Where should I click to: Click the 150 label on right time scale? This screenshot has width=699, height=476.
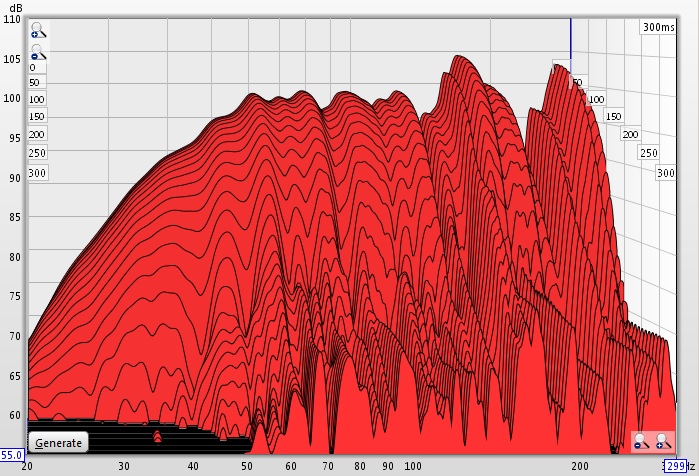pyautogui.click(x=613, y=117)
